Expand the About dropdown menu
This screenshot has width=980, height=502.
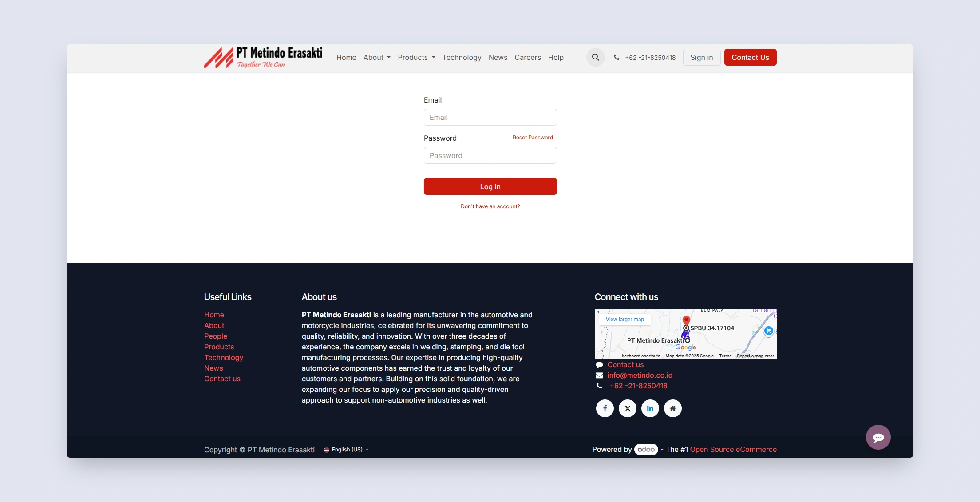click(377, 57)
